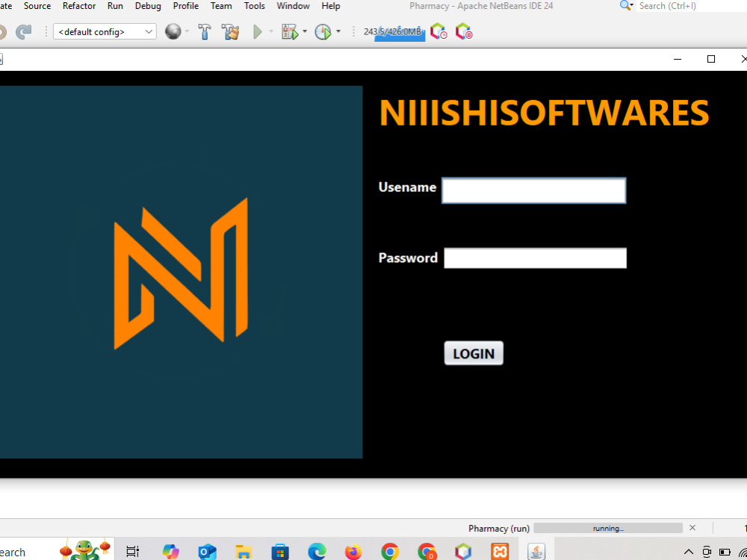The height and width of the screenshot is (560, 747).
Task: Click the Password text field
Action: click(535, 258)
